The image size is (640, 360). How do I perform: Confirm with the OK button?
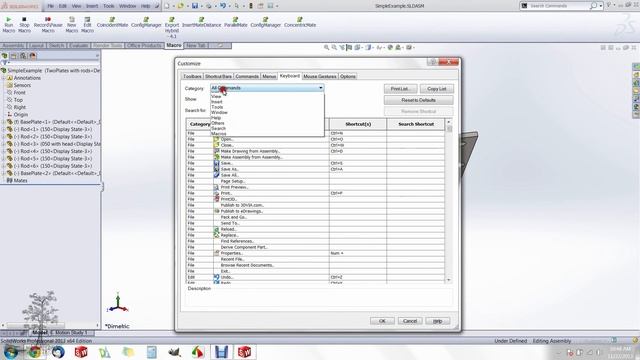(382, 321)
